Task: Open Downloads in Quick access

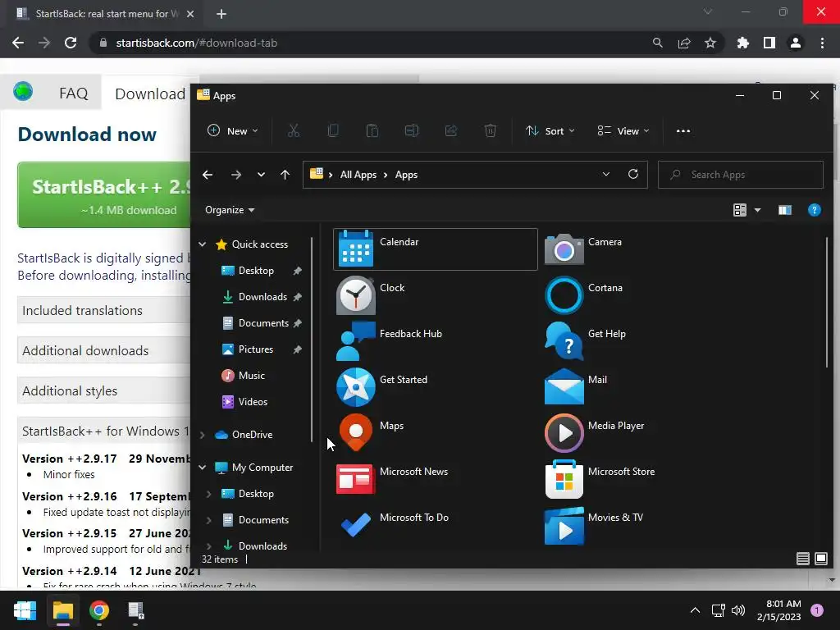Action: pyautogui.click(x=262, y=297)
